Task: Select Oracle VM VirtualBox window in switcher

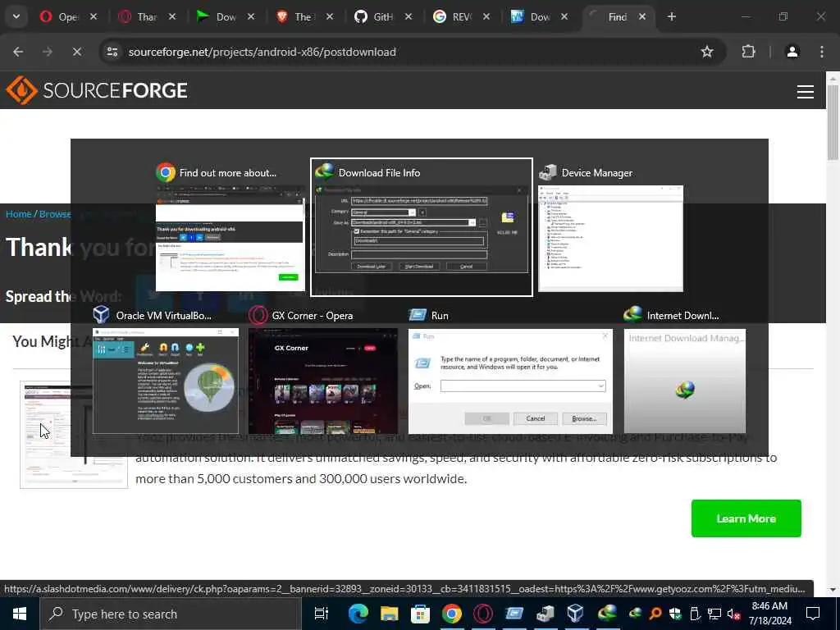Action: click(166, 370)
